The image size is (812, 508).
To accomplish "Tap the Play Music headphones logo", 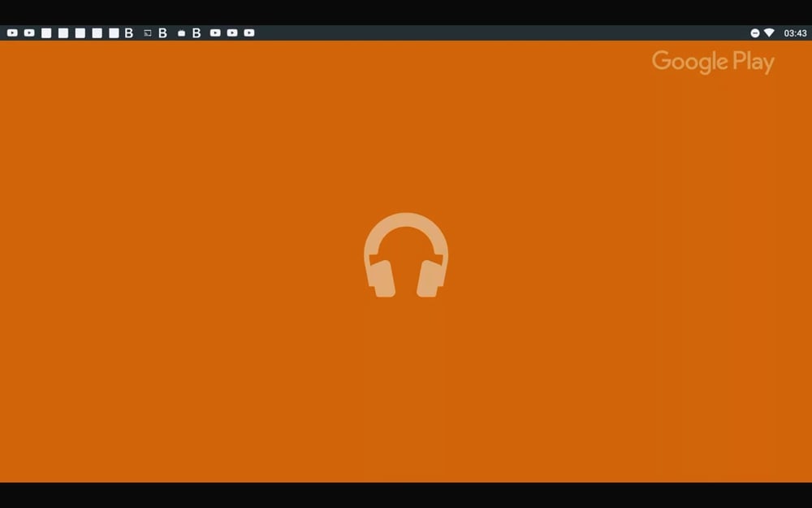I will pyautogui.click(x=406, y=254).
